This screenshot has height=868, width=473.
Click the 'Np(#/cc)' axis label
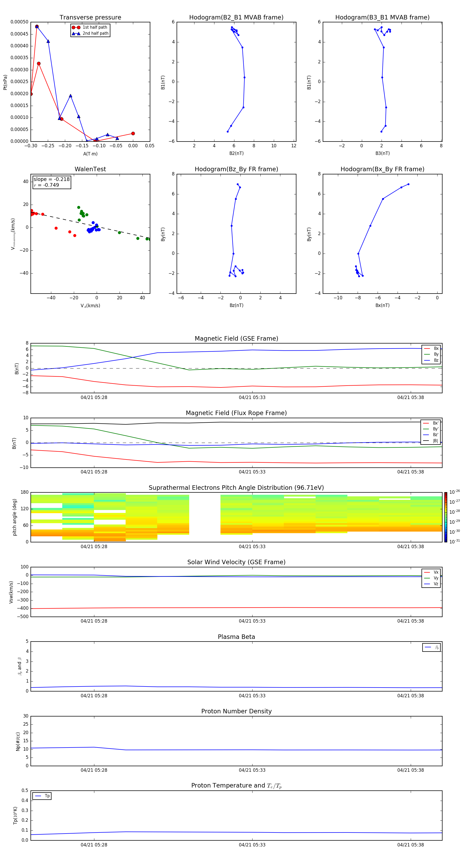18,741
